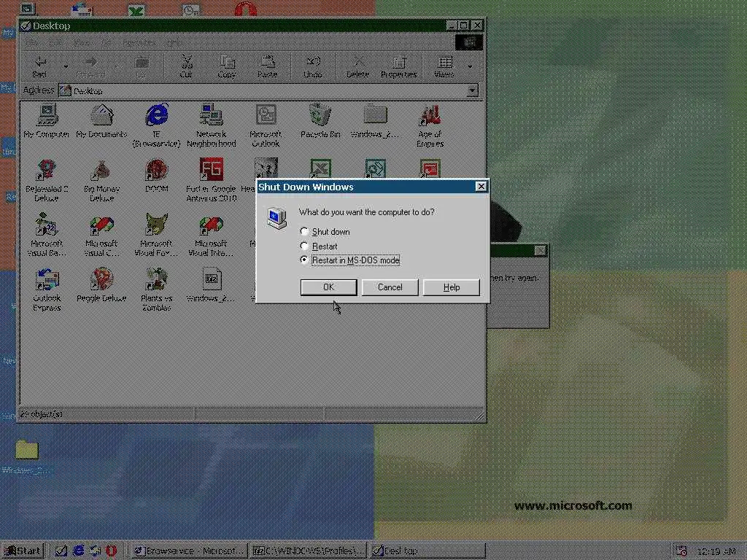747x560 pixels.
Task: Click the red Opera quick launch icon
Action: coord(111,551)
